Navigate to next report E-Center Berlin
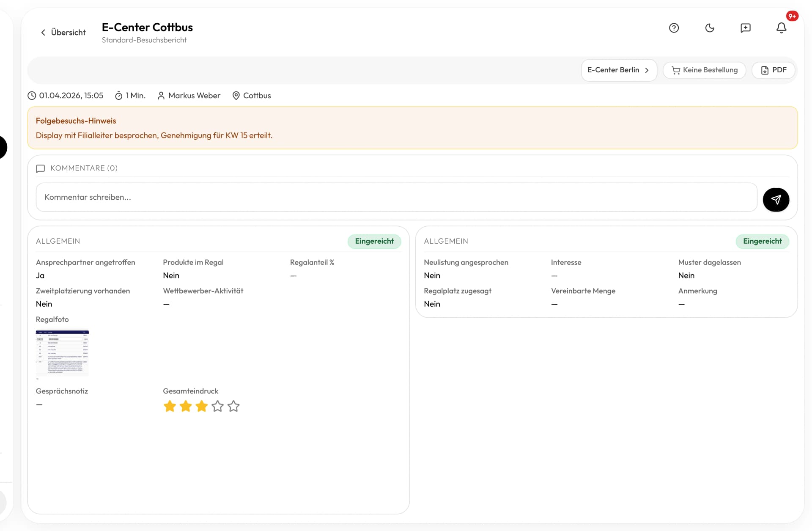This screenshot has width=812, height=531. coord(618,70)
